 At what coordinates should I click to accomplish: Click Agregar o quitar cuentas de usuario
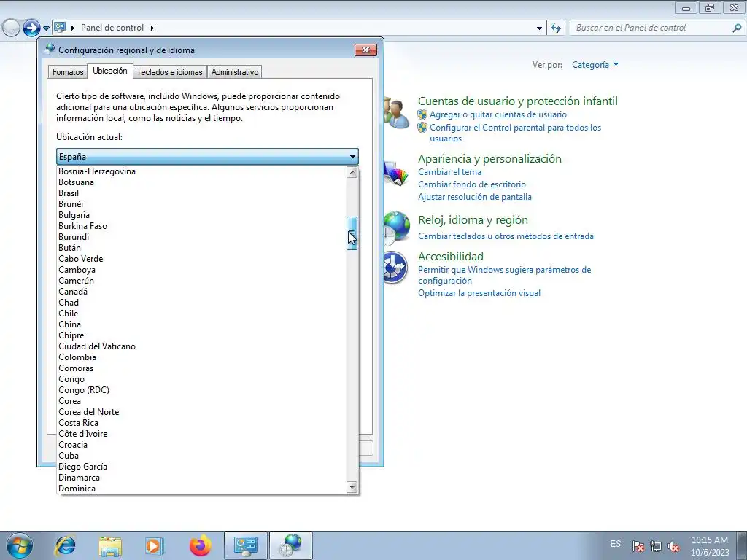498,114
